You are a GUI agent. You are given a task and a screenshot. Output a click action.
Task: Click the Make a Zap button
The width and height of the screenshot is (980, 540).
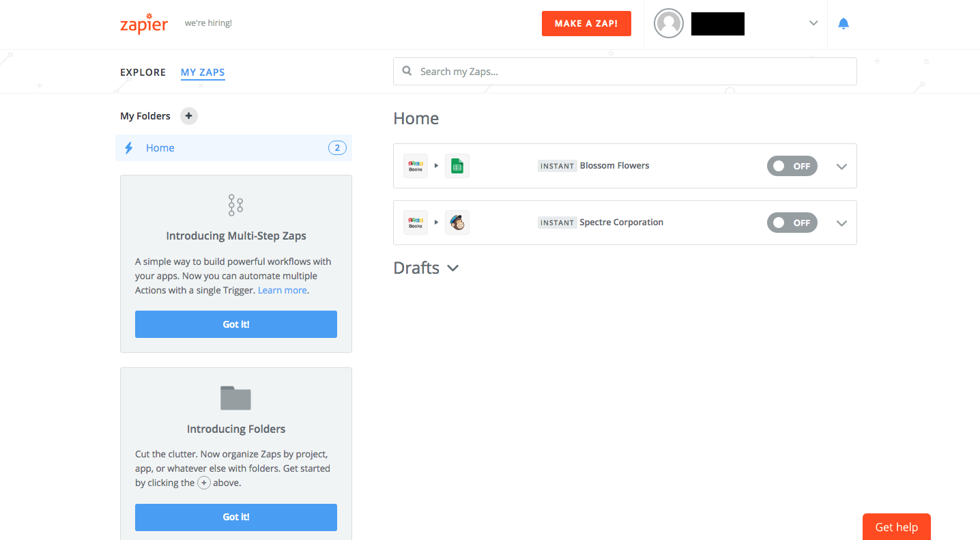[586, 23]
